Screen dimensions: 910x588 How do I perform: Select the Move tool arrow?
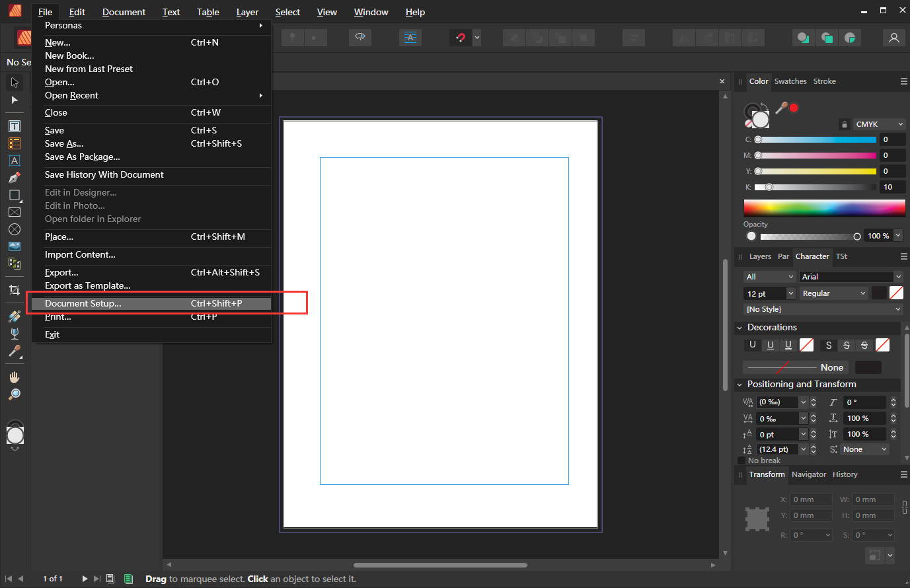click(x=15, y=83)
